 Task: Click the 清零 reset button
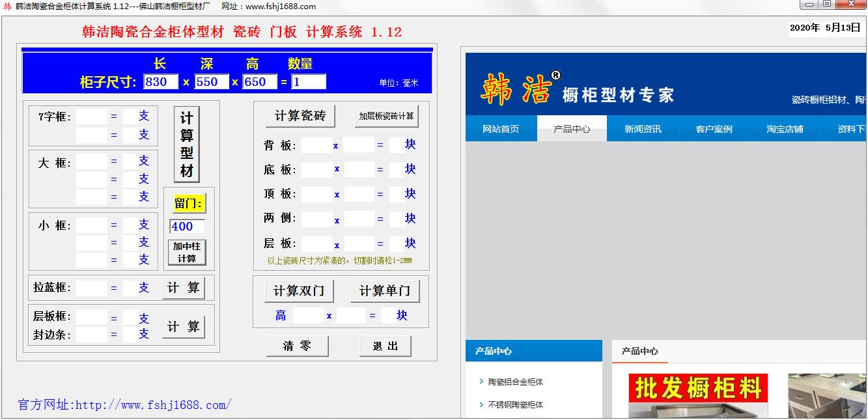297,346
